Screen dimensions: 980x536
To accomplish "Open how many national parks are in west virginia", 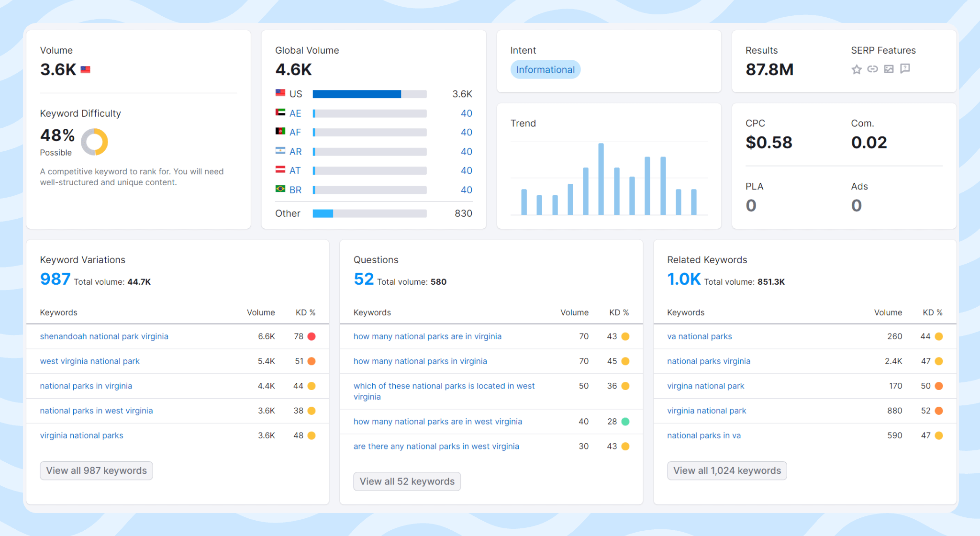I will coord(438,422).
